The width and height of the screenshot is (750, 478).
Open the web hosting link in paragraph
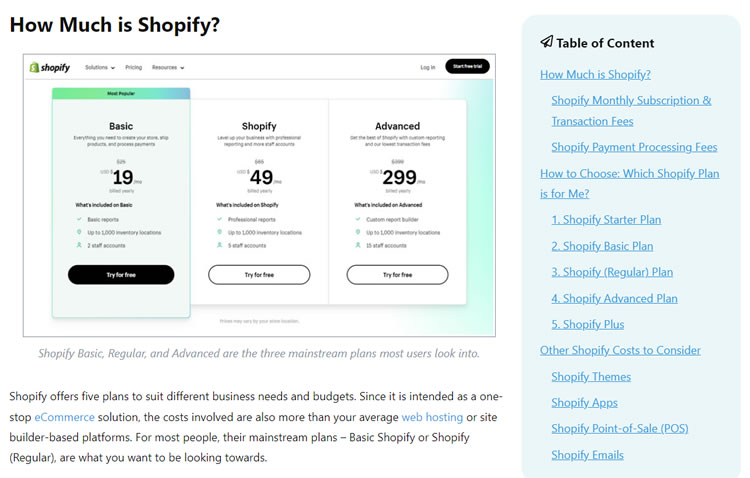pyautogui.click(x=432, y=417)
